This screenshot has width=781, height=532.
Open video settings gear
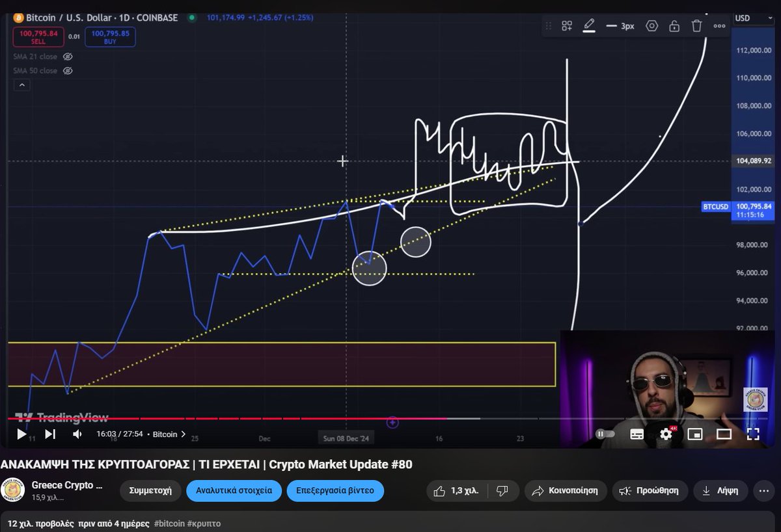point(666,434)
